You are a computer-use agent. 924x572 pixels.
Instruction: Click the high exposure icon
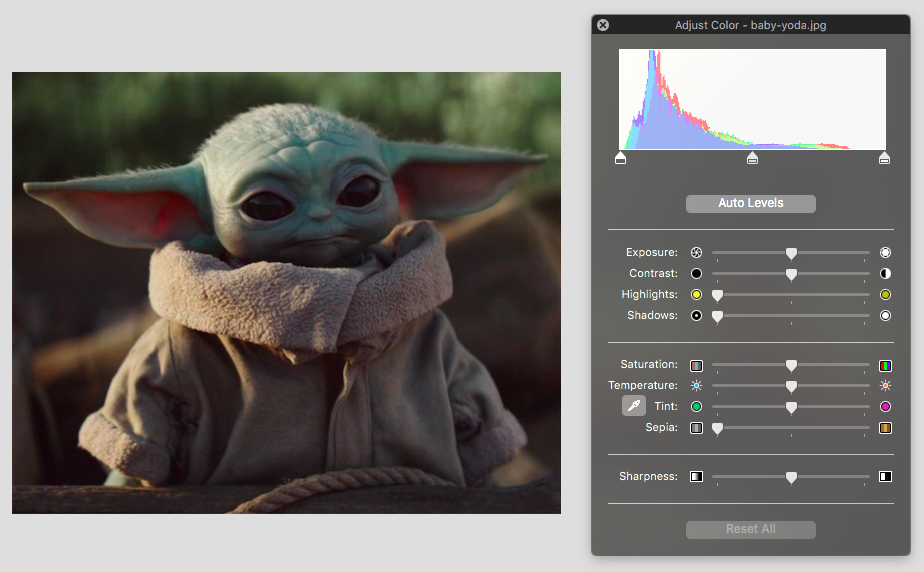click(885, 253)
